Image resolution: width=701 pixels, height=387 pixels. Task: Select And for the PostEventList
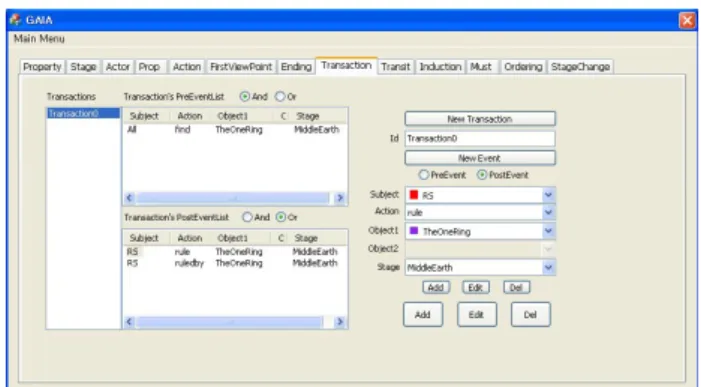click(247, 217)
